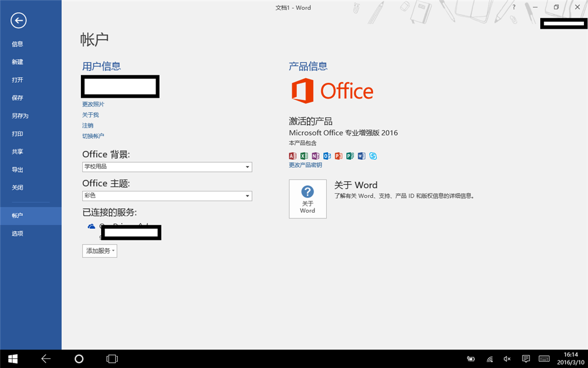Image resolution: width=588 pixels, height=368 pixels.
Task: Open the Wi-Fi network tray icon
Action: pos(489,359)
